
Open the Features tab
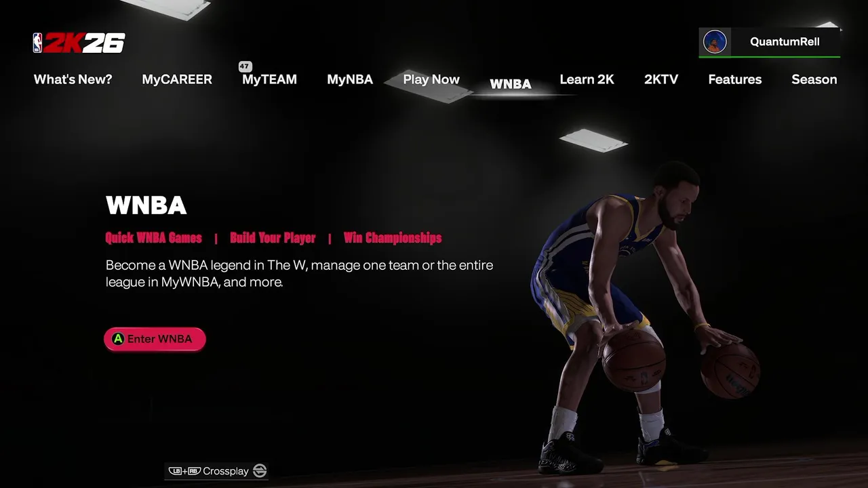coord(735,79)
